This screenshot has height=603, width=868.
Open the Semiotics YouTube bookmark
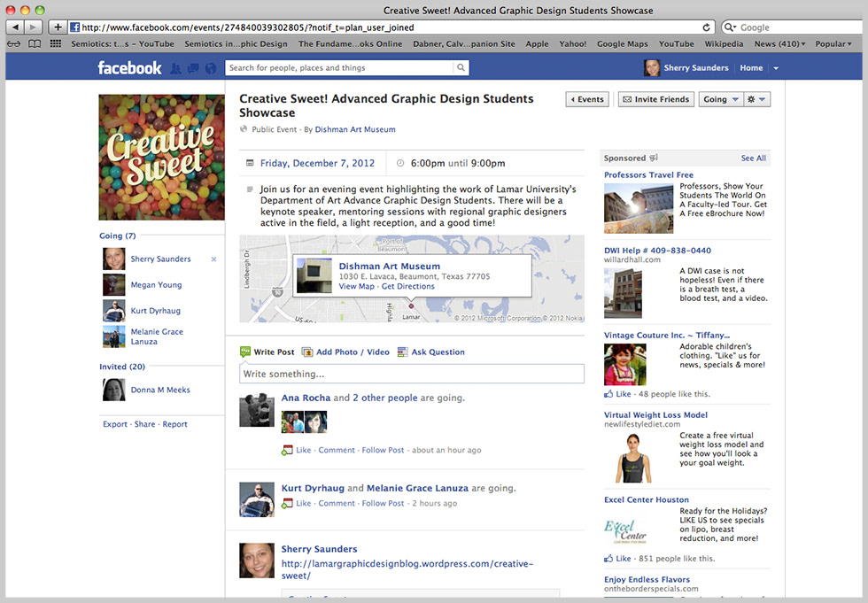tap(122, 43)
